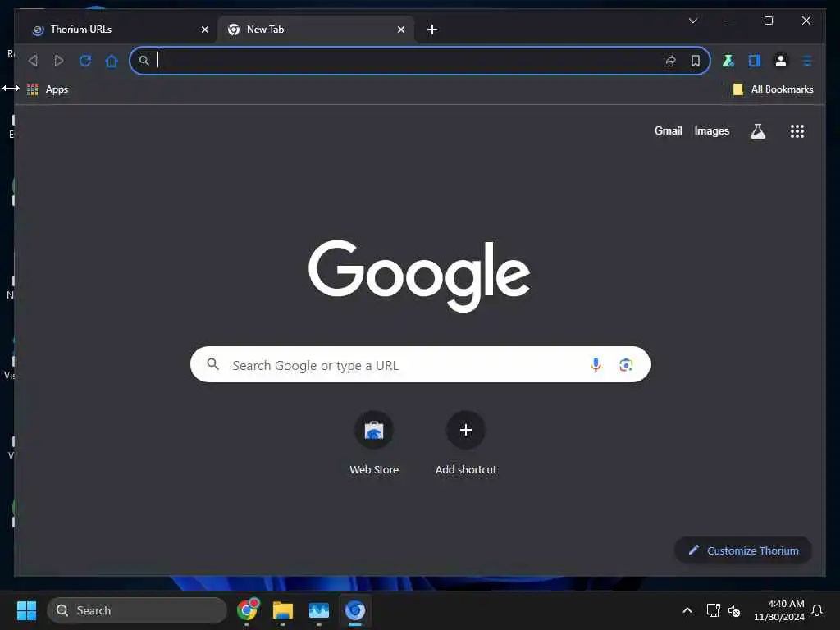This screenshot has width=840, height=630.
Task: Open the muted volume tray icon
Action: [734, 610]
